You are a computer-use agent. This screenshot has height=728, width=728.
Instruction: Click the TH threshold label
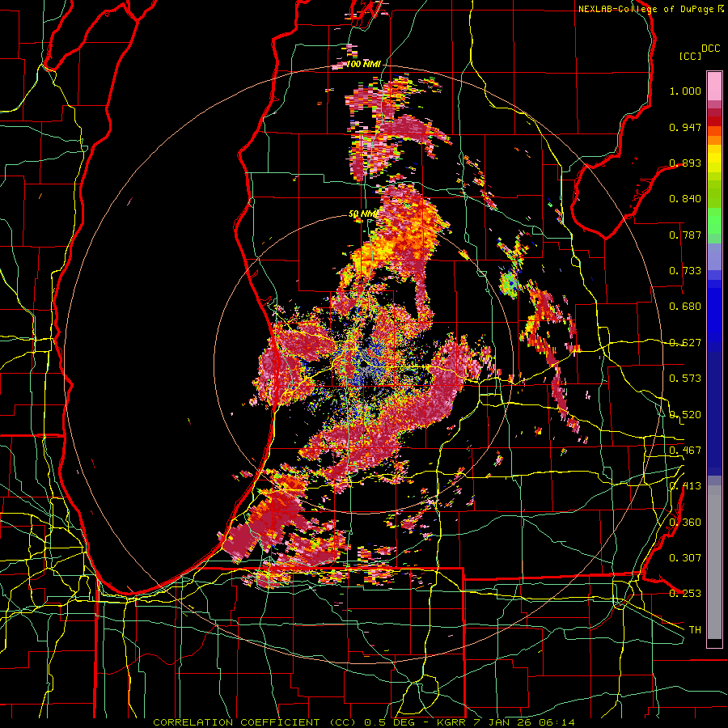coord(695,630)
